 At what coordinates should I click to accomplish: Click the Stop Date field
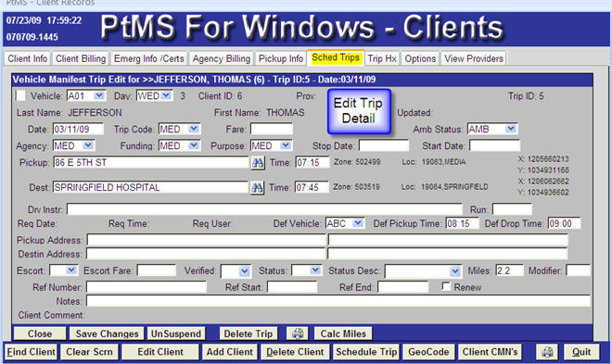[384, 145]
